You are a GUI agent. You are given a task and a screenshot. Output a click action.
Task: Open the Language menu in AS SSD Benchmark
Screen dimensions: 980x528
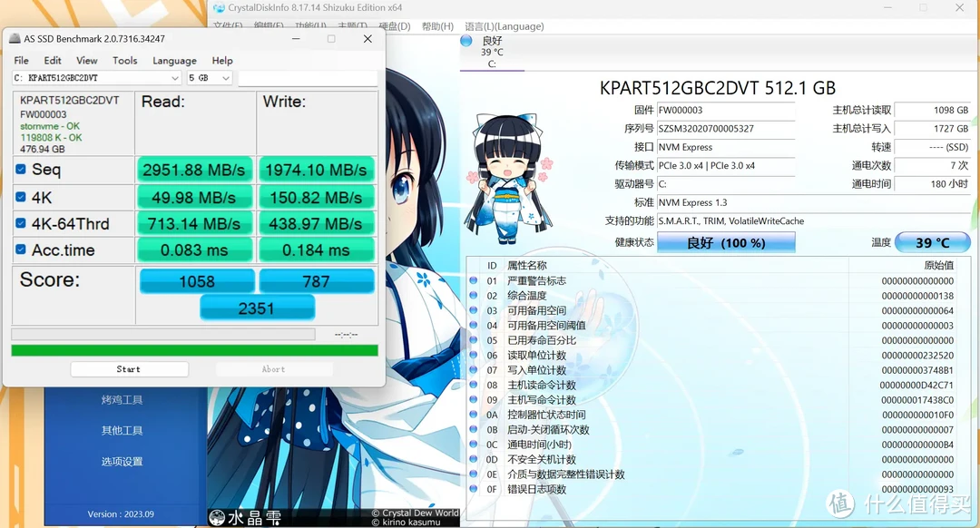point(174,61)
